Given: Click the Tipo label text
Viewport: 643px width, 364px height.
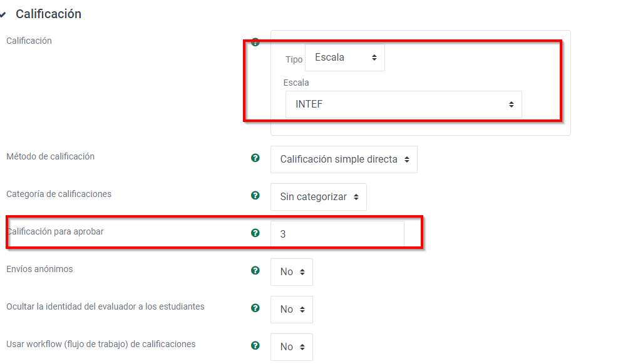Looking at the screenshot, I should tap(294, 60).
